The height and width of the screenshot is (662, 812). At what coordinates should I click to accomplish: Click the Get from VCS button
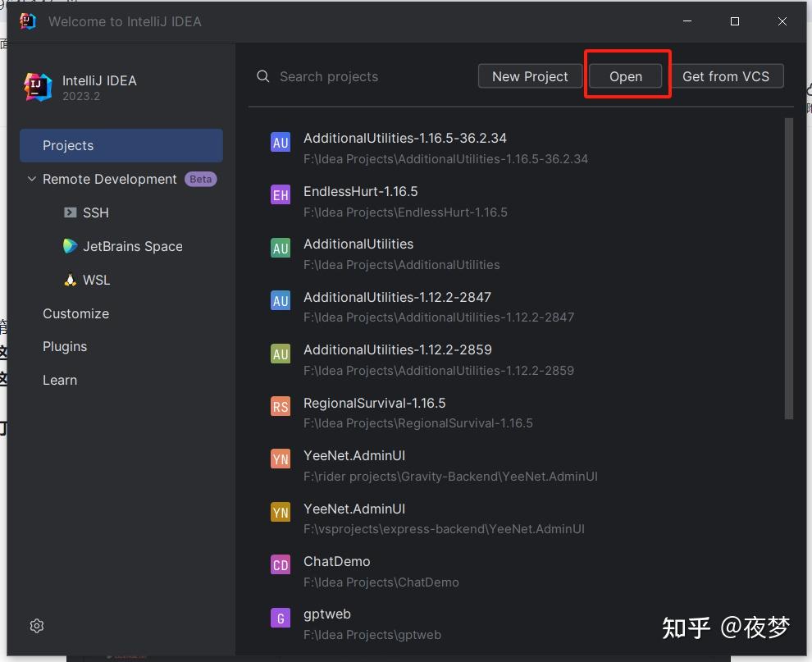coord(728,75)
